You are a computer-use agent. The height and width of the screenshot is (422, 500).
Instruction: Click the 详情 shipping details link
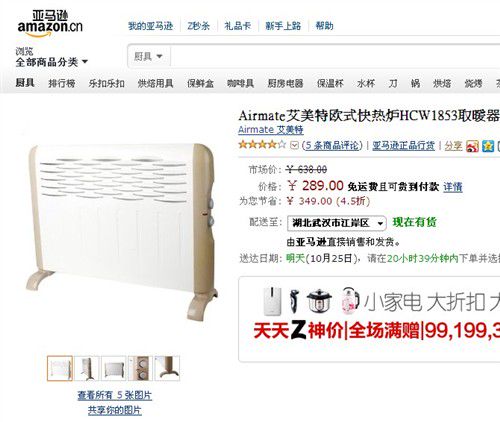pyautogui.click(x=453, y=187)
